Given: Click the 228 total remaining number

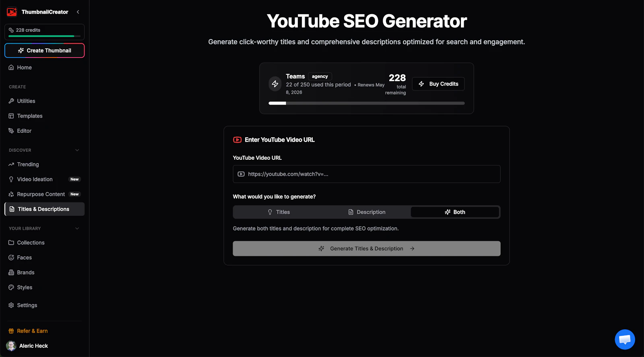Looking at the screenshot, I should [397, 78].
